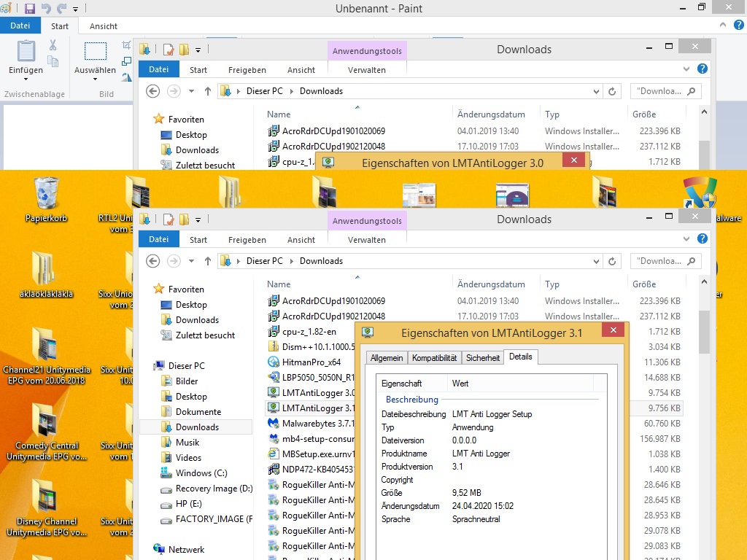Screen dimensions: 747x560
Task: Click the Undo arrow in Paint's title bar
Action: point(46,8)
